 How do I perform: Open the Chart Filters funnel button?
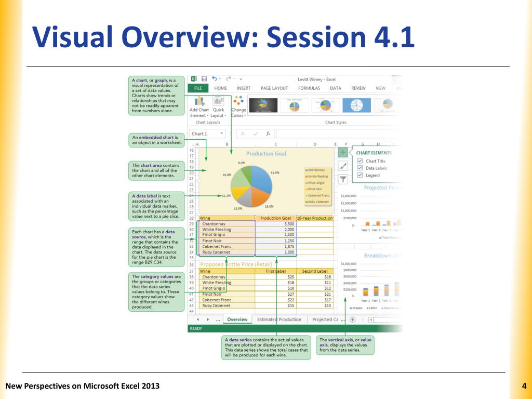343,179
